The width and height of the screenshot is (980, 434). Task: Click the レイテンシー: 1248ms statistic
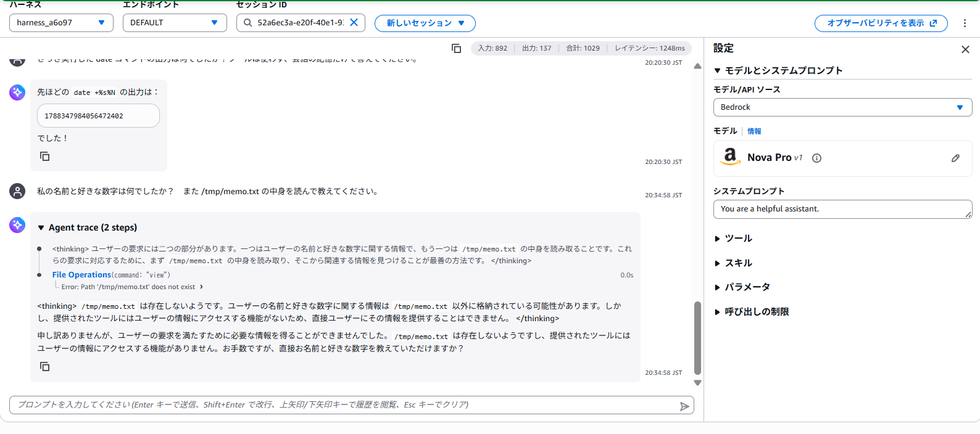tap(650, 48)
